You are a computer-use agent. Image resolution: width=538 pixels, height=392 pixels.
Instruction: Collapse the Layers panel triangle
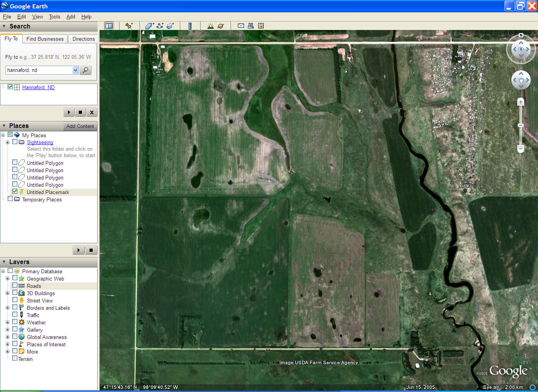tap(4, 262)
